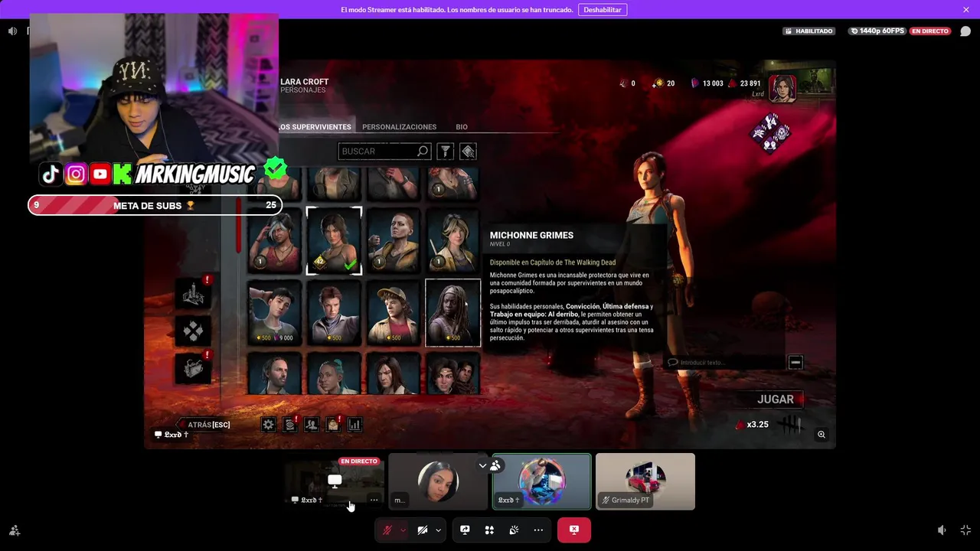Open the equipped perks loadout icon
980x551 pixels.
pyautogui.click(x=771, y=133)
